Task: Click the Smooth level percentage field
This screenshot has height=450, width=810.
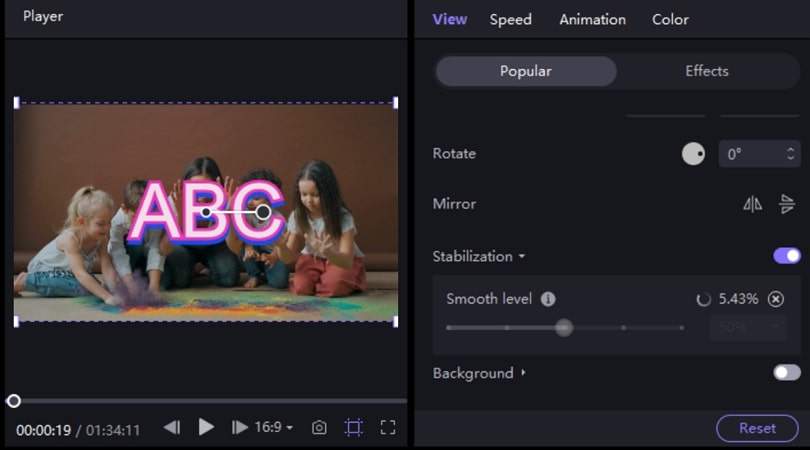Action: [x=748, y=328]
